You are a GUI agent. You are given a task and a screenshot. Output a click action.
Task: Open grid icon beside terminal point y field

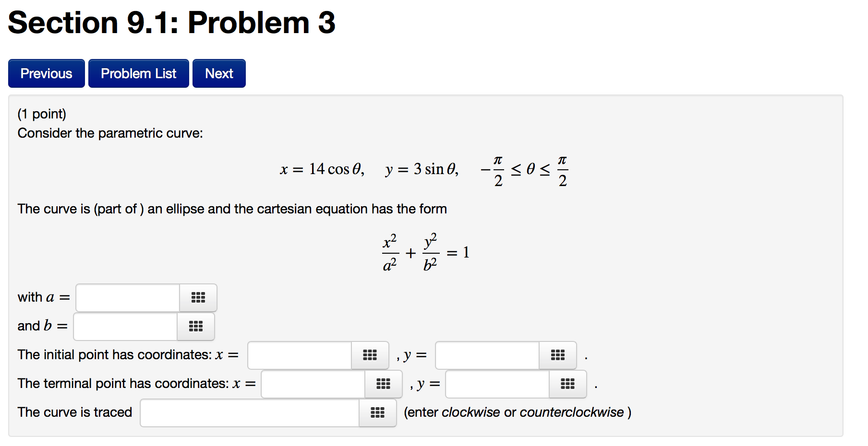[567, 384]
